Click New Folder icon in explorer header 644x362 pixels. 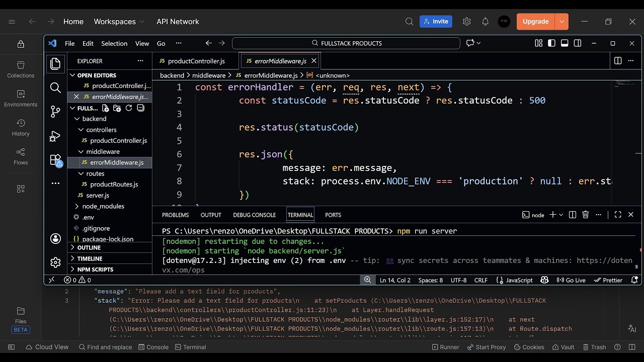pyautogui.click(x=117, y=108)
